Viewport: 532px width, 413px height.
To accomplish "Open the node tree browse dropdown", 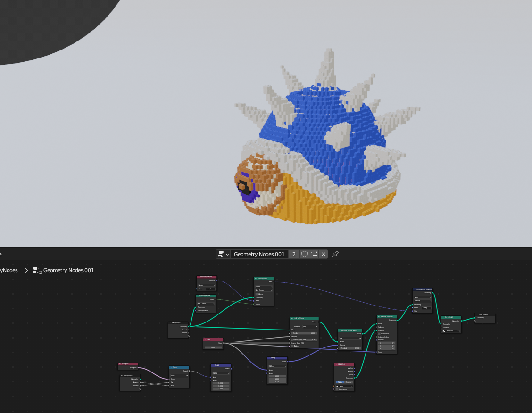I will tap(223, 254).
